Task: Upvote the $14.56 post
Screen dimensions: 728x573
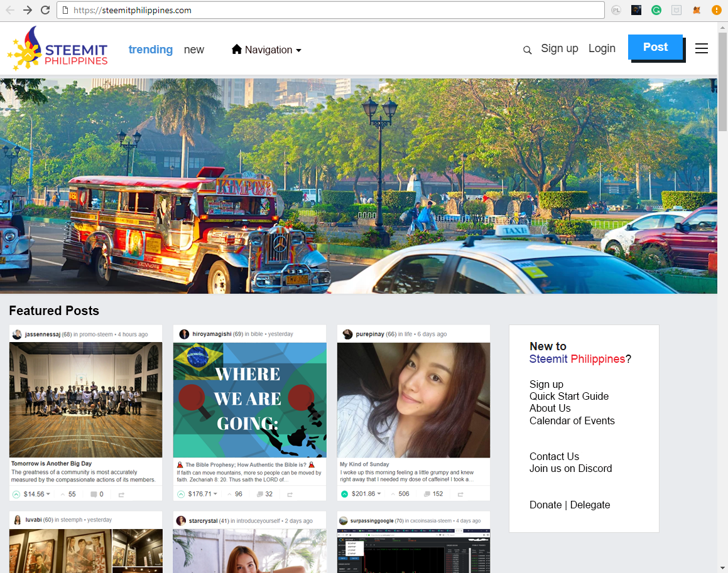Action: [x=16, y=495]
